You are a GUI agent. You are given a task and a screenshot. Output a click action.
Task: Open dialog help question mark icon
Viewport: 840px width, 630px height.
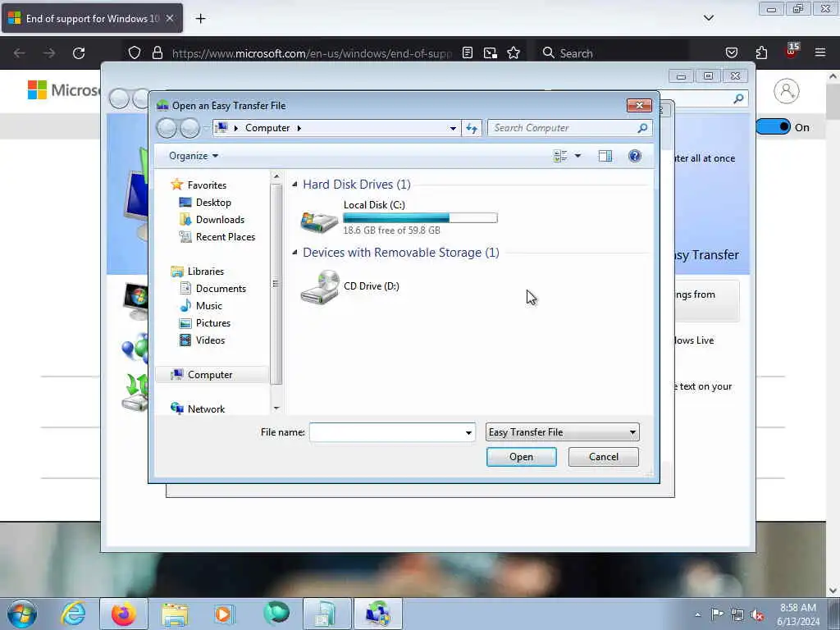point(634,156)
